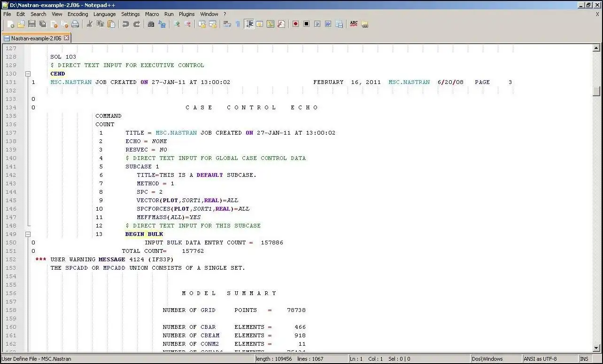603x364 pixels.
Task: Click the 'M O D E L S U M M A R Y' heading
Action: [x=229, y=293]
